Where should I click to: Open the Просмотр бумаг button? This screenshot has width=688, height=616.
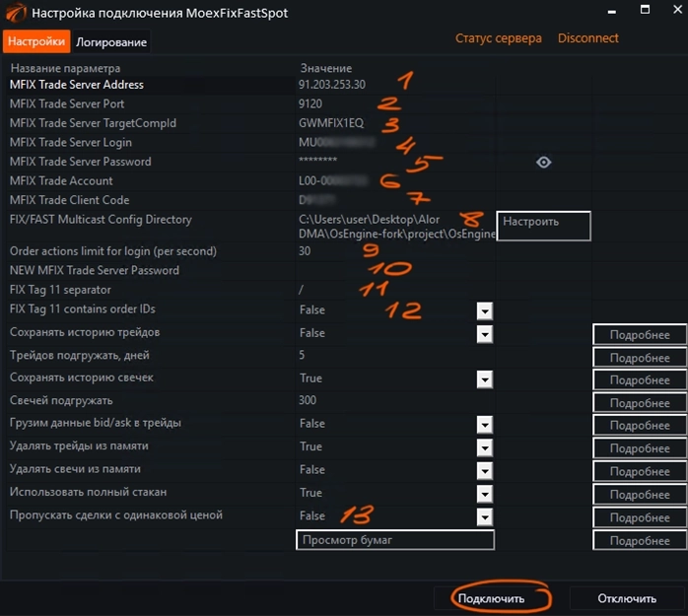(x=395, y=540)
